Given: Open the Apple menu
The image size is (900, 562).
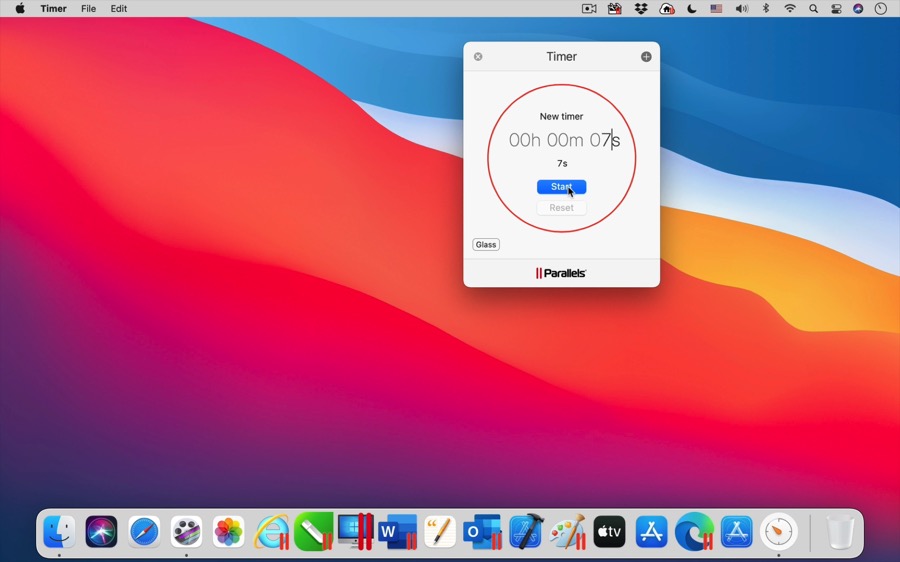Looking at the screenshot, I should click(x=20, y=9).
